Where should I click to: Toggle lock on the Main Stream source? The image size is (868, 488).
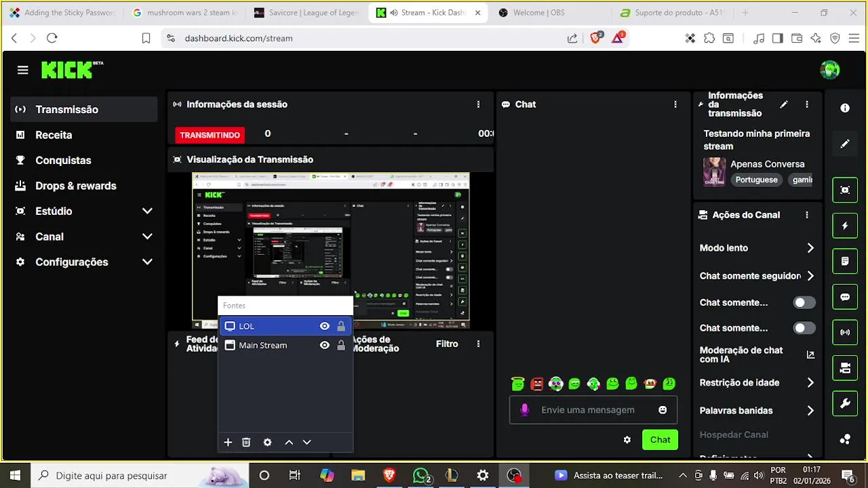(341, 345)
